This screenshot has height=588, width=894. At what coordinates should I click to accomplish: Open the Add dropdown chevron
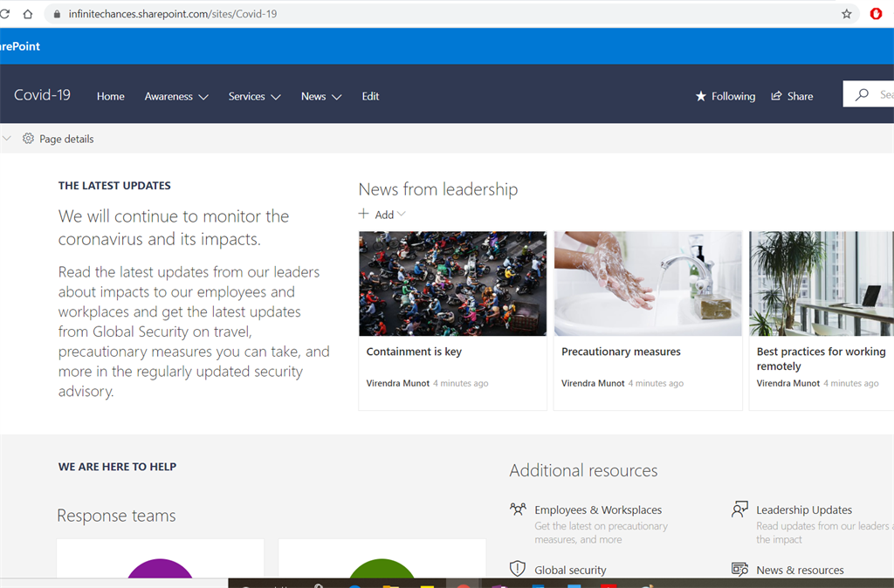(x=402, y=214)
